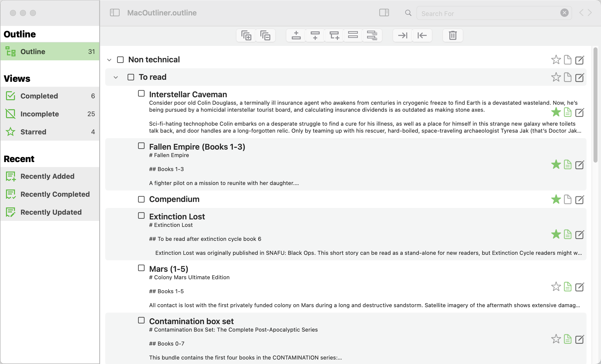This screenshot has height=364, width=601.
Task: Star the Contamination box set item
Action: 556,339
